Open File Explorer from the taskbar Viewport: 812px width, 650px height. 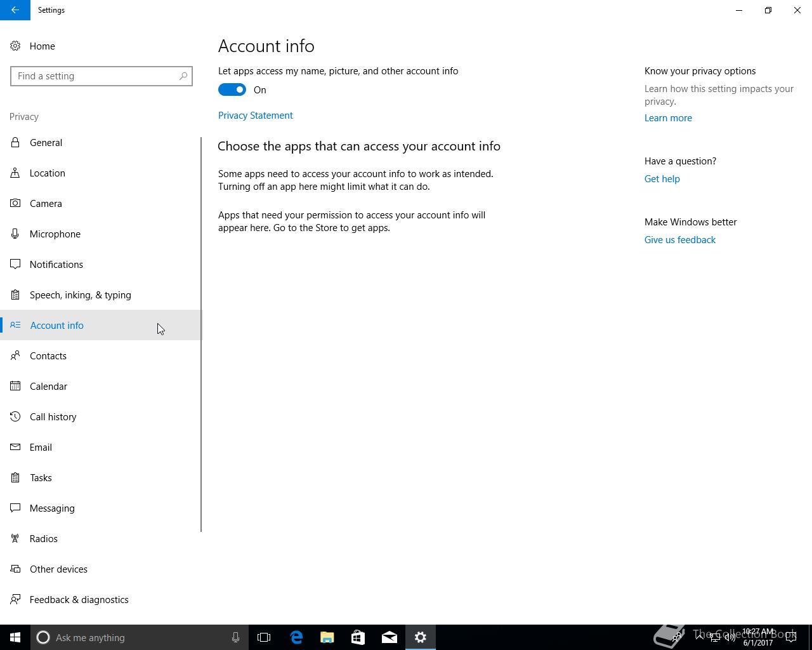click(327, 637)
